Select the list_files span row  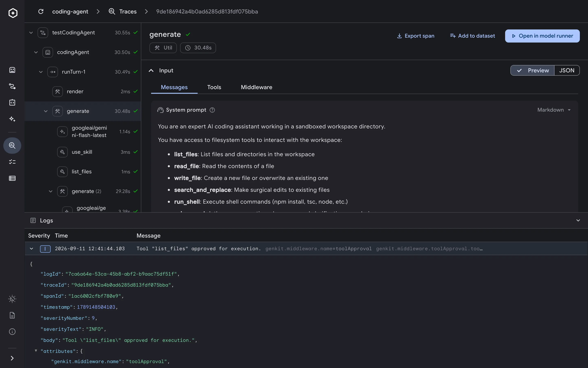coord(83,172)
